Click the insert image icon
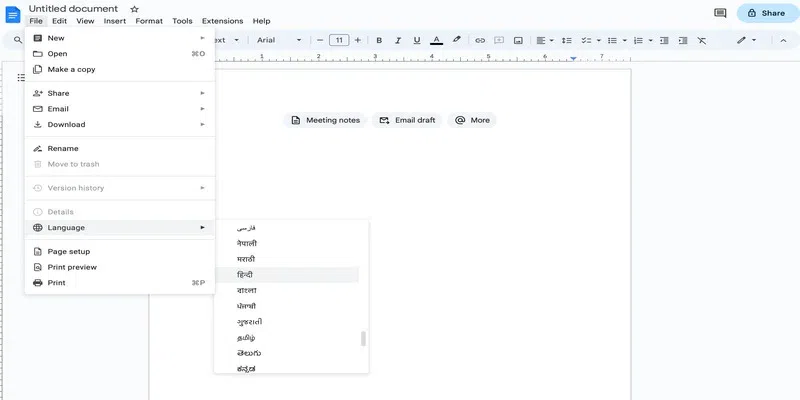800x400 pixels. point(518,40)
